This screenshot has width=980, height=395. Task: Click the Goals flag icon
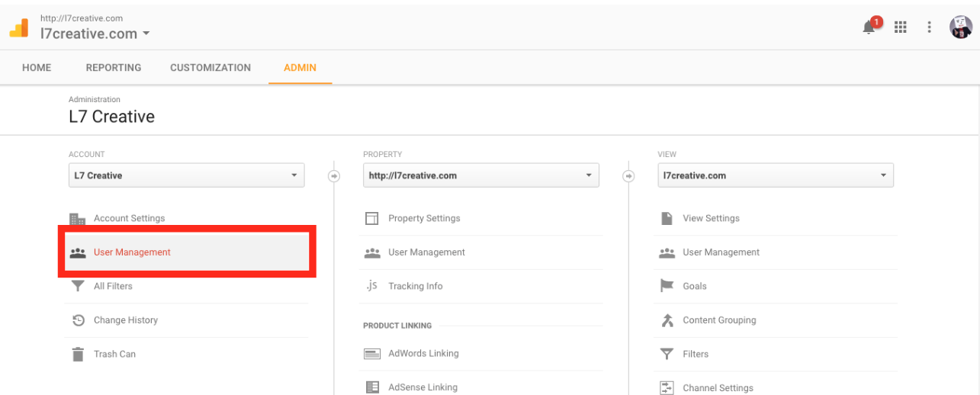pos(667,286)
